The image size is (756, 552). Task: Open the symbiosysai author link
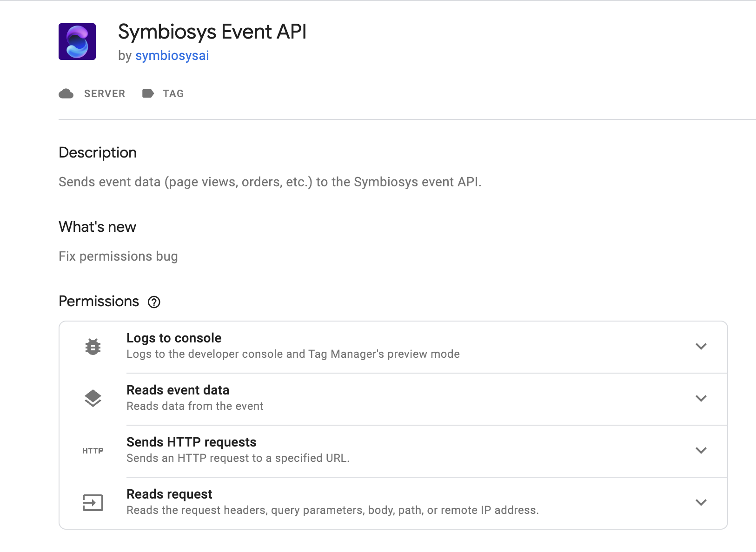(172, 56)
